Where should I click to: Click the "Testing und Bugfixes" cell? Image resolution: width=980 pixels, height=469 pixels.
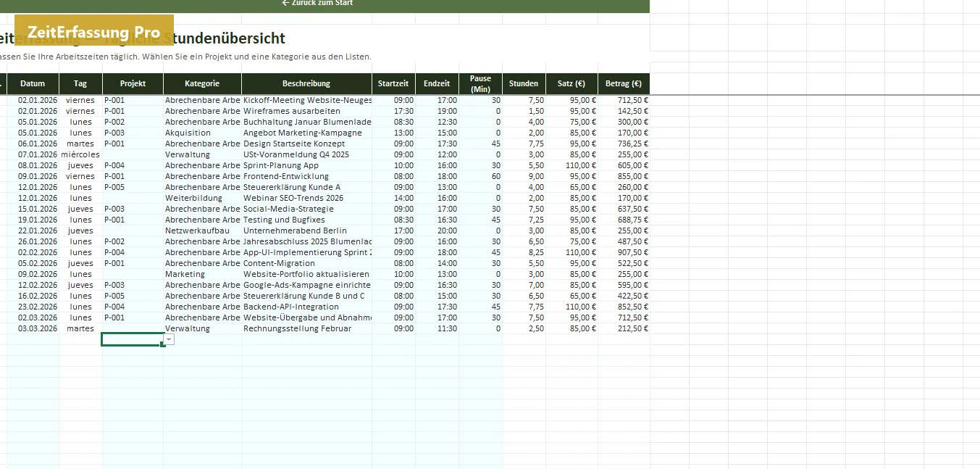tap(306, 220)
